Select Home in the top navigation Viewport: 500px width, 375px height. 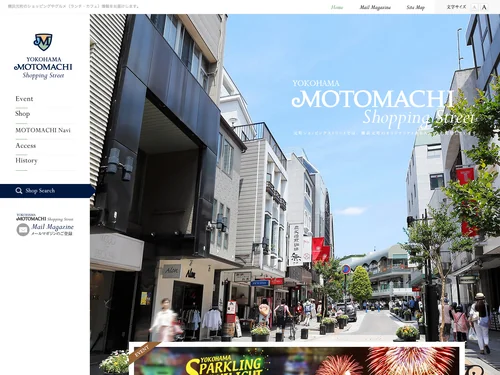click(x=337, y=7)
